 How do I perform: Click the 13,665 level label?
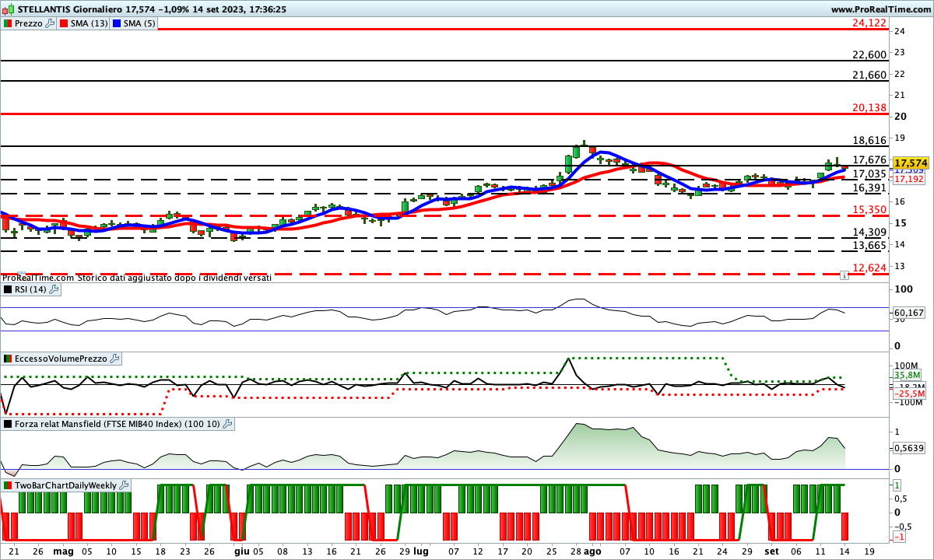869,245
